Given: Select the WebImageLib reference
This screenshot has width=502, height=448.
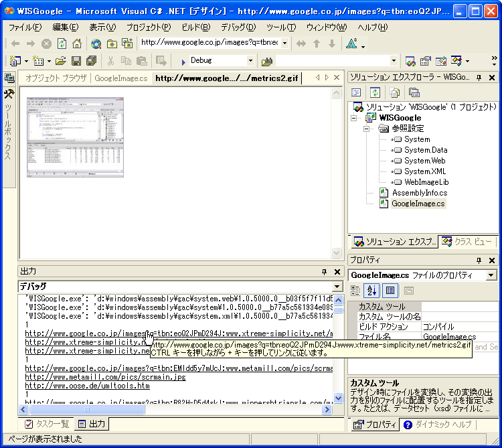Looking at the screenshot, I should pyautogui.click(x=426, y=182).
